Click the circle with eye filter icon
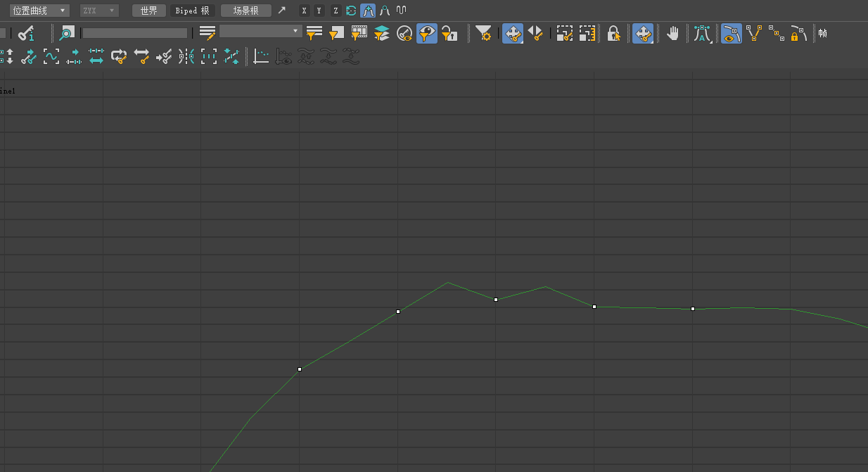 pos(404,33)
